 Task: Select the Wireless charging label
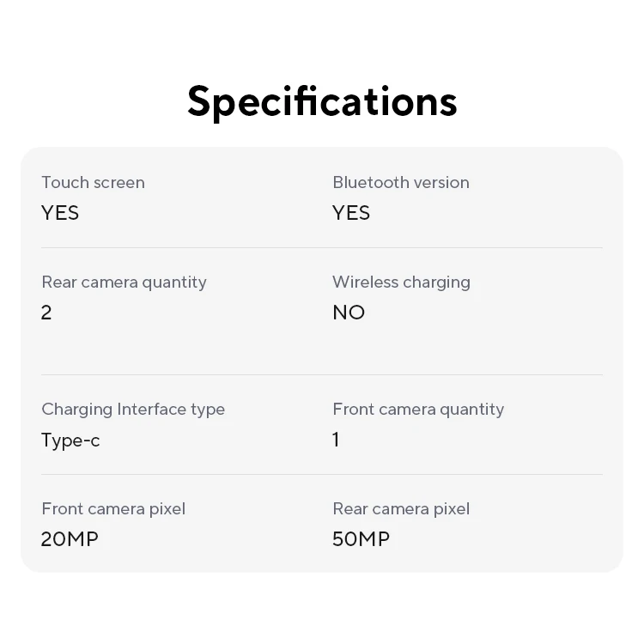coord(401,282)
